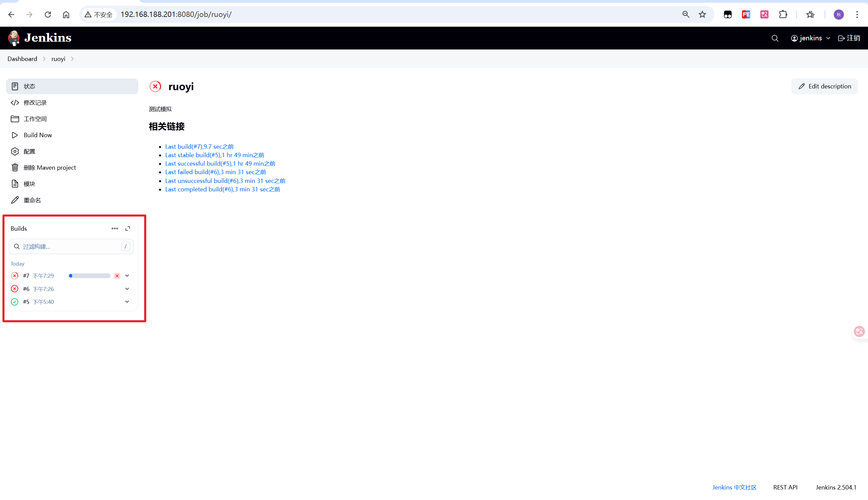868x500 pixels.
Task: Open the build #5 dropdown chevron
Action: [x=127, y=302]
